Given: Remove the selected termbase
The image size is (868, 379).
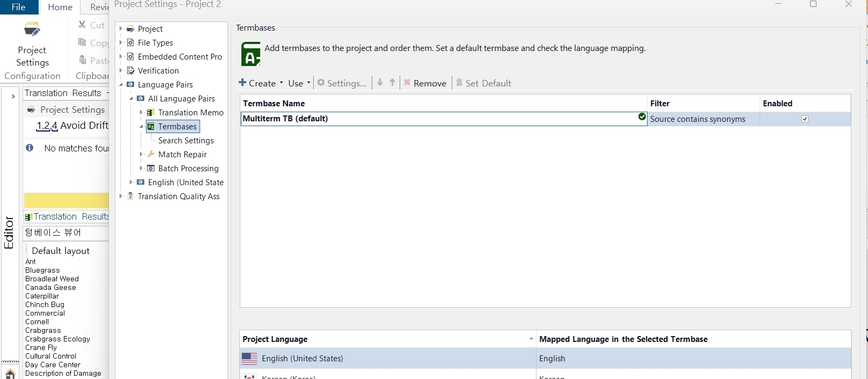Looking at the screenshot, I should 425,83.
